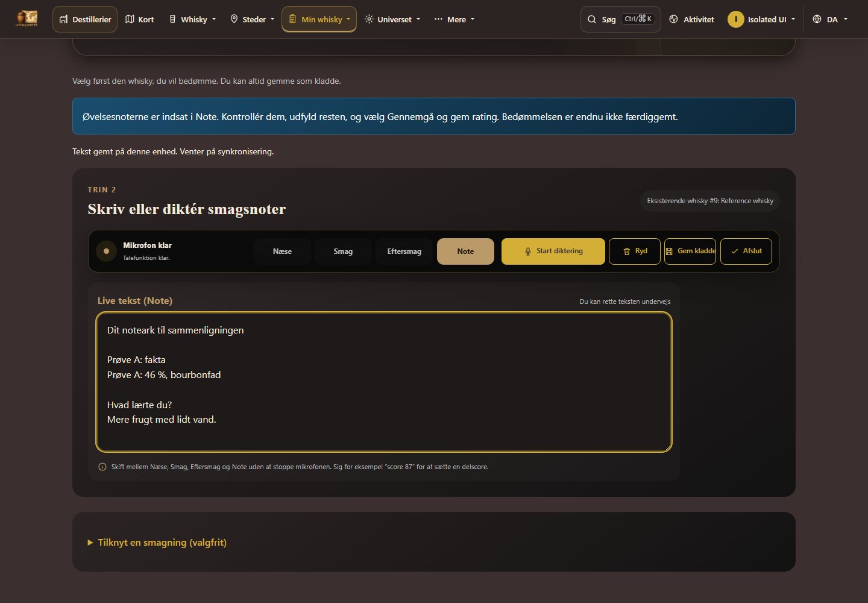The height and width of the screenshot is (603, 868).
Task: Open the Min whisky dropdown
Action: click(319, 19)
